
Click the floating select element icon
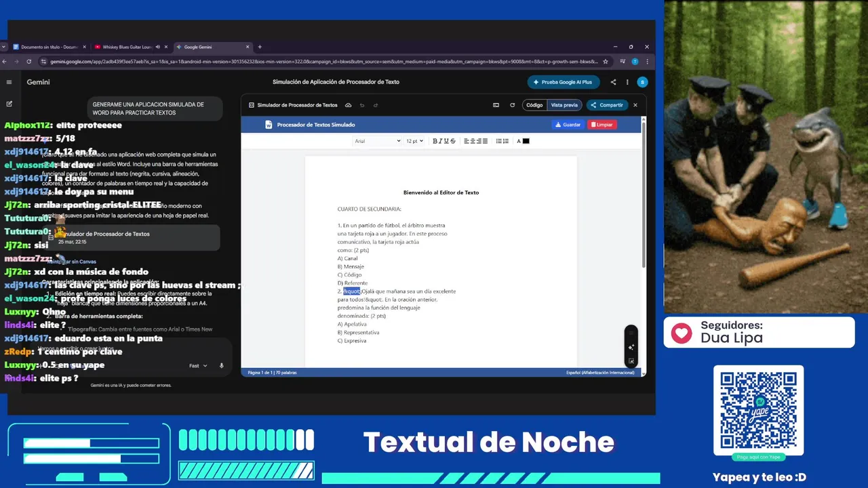tap(631, 361)
